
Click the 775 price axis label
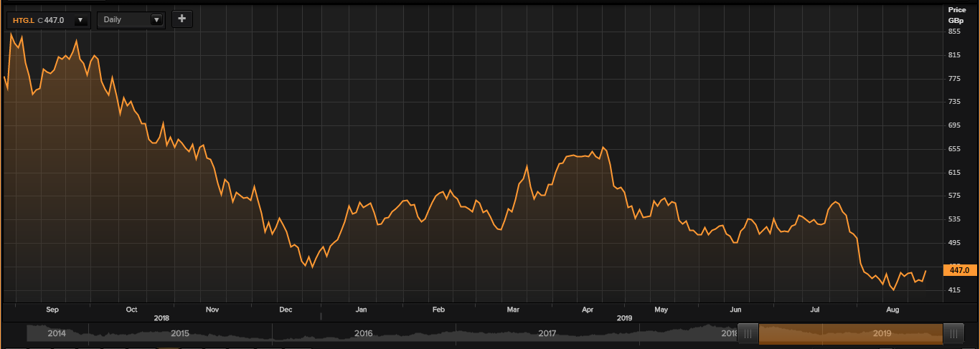point(954,79)
